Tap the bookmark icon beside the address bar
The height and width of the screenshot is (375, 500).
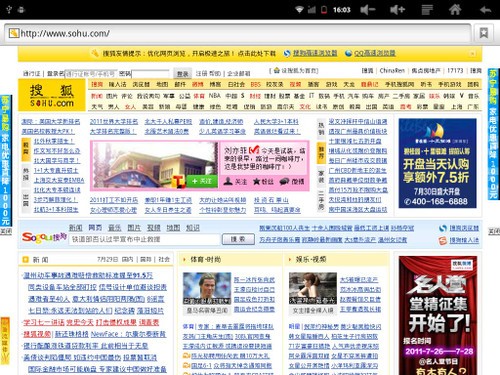484,33
